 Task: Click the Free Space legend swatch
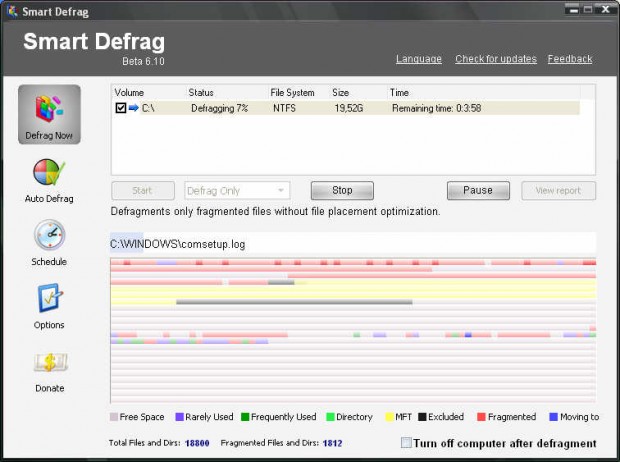pyautogui.click(x=114, y=417)
